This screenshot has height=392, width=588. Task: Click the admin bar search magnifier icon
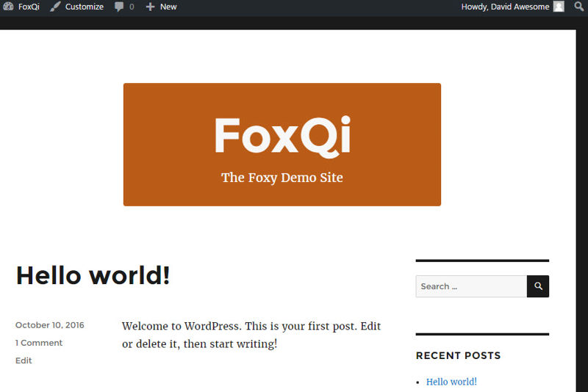point(579,7)
